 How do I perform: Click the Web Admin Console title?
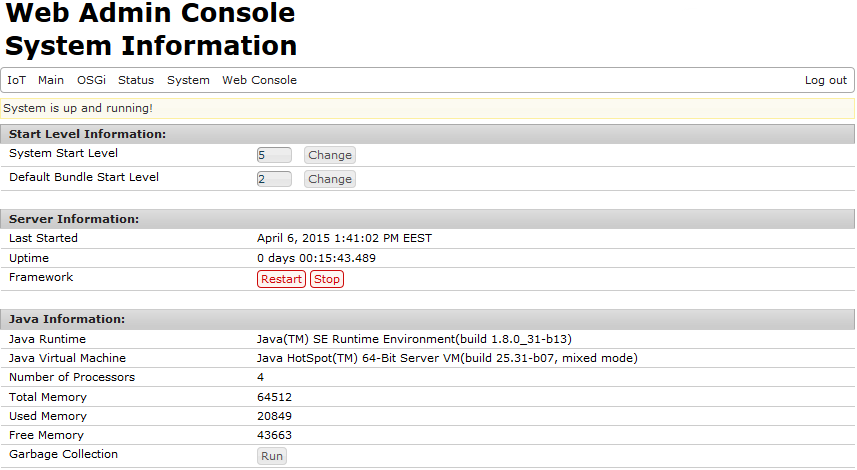[x=150, y=14]
